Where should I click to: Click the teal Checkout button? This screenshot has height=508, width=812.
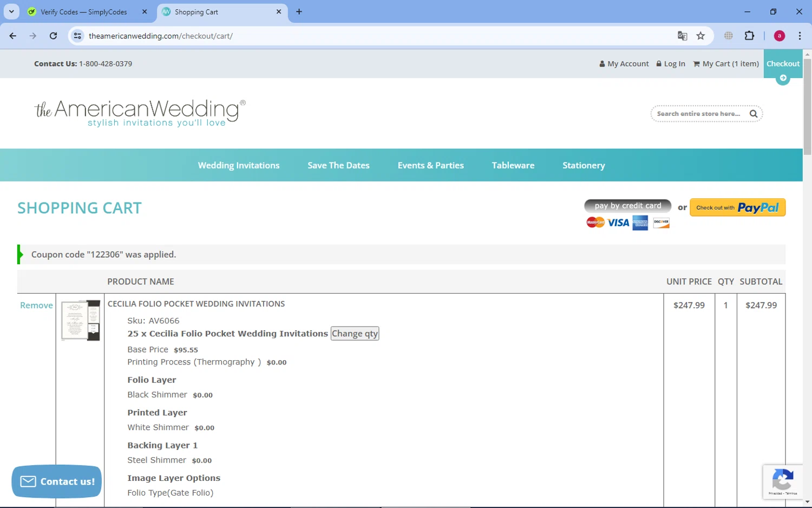783,64
